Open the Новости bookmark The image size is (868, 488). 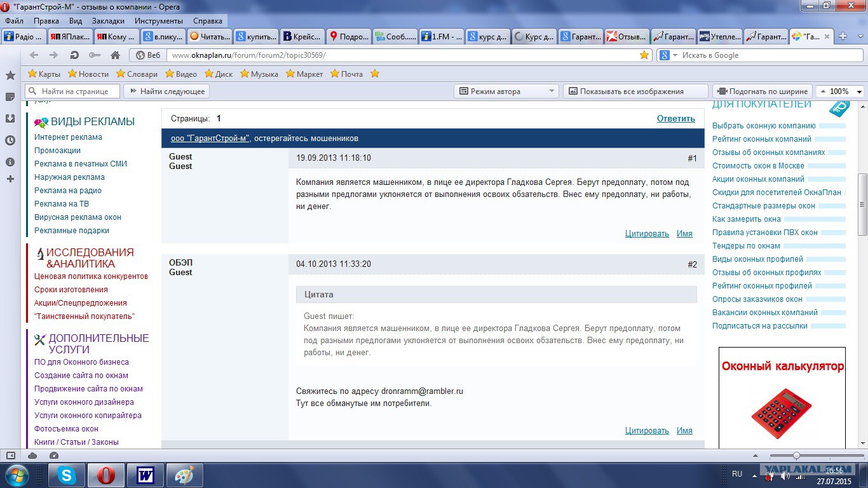[88, 74]
